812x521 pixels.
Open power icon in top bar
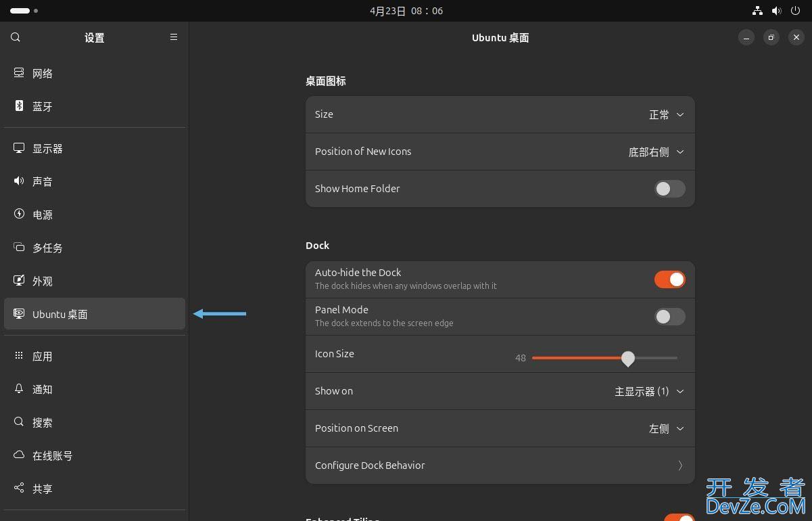(x=795, y=11)
